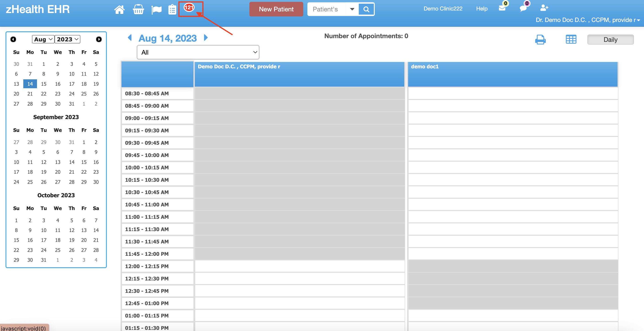Click the 10:00 - 10:15 AM slot for demo doc1
The width and height of the screenshot is (644, 331).
[513, 167]
